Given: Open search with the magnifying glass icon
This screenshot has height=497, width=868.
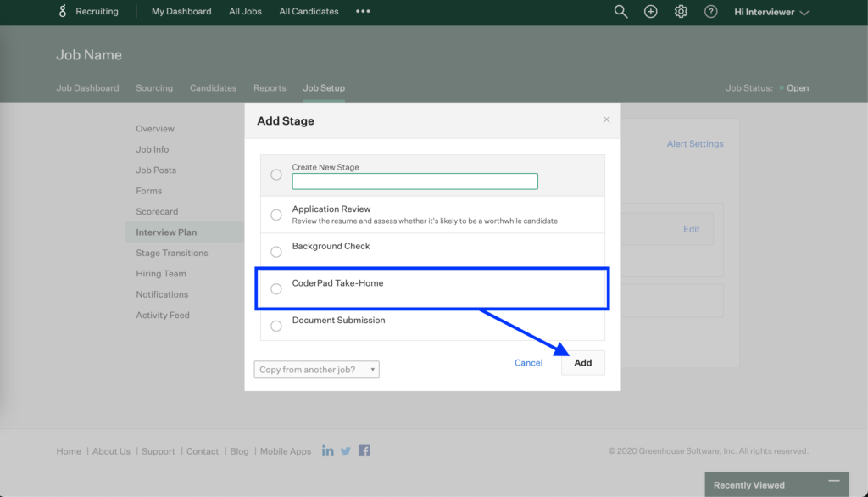Looking at the screenshot, I should point(620,11).
